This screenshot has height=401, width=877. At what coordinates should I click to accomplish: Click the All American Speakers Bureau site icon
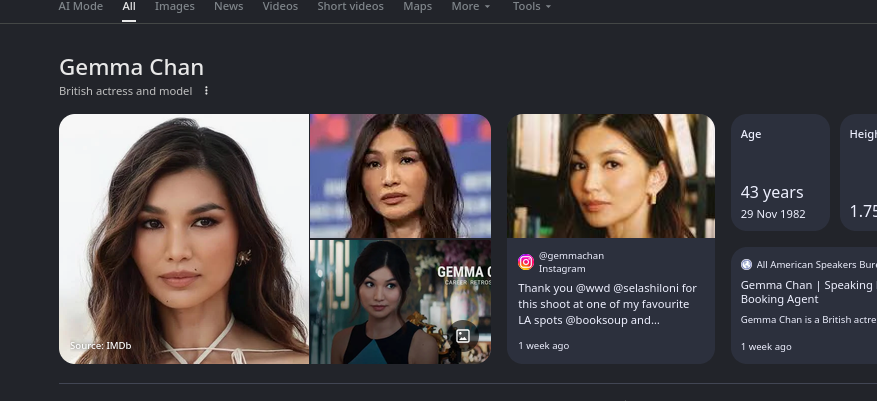(746, 265)
